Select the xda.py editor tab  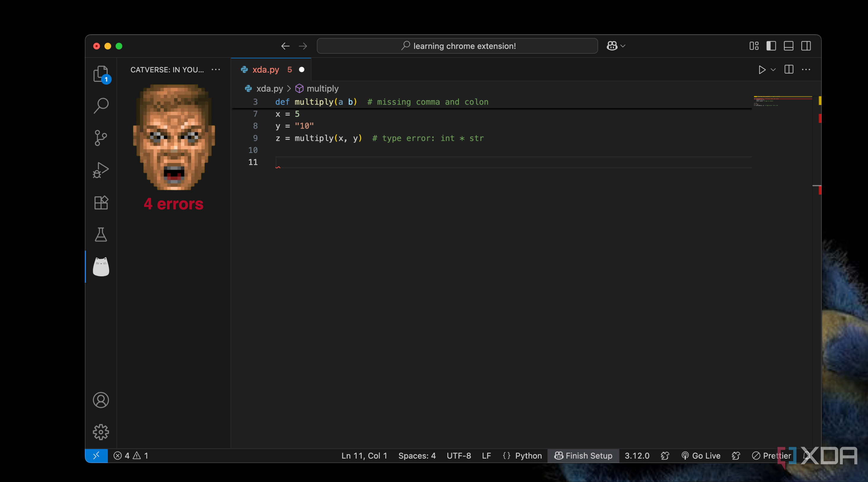[x=271, y=70]
